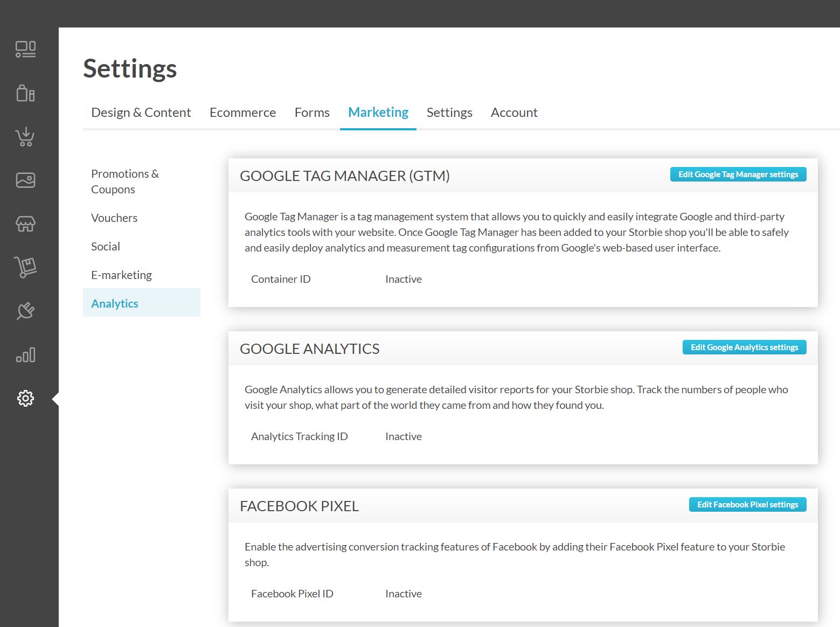Viewport: 840px width, 627px height.
Task: Switch to the Ecommerce tab
Action: click(x=242, y=113)
